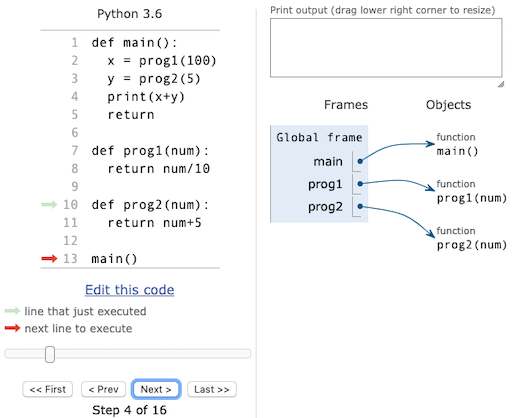
Task: Click the 'prog2' variable in Global frame
Action: (325, 207)
